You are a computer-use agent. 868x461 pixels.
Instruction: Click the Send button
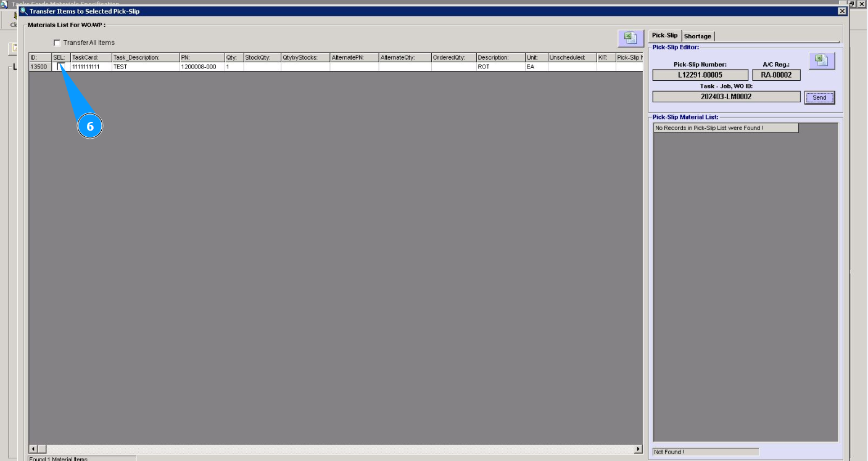(819, 97)
